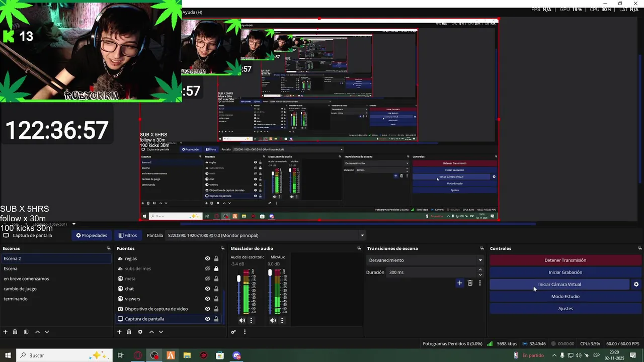Remove the selected source with trash icon
Screen dimensions: 644x362
pyautogui.click(x=129, y=332)
